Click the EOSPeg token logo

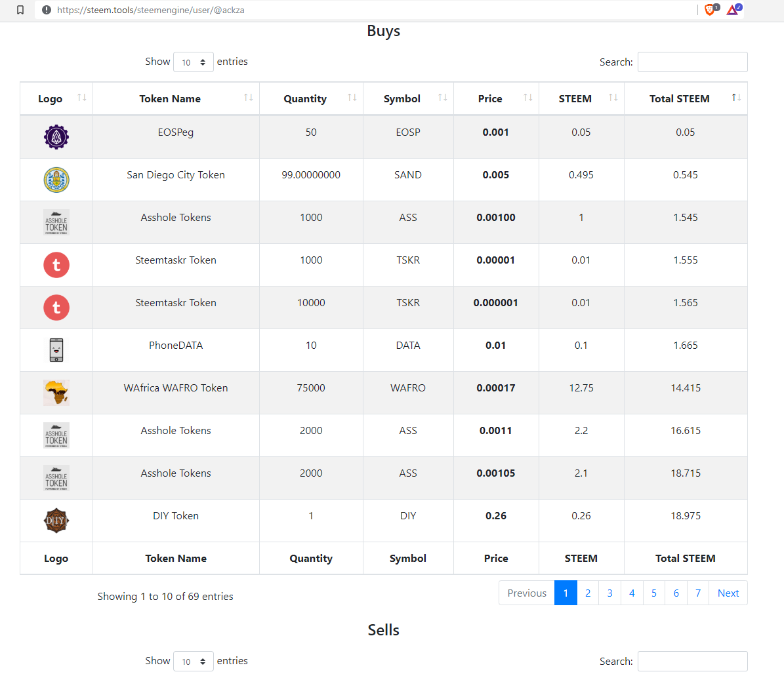[x=56, y=137]
